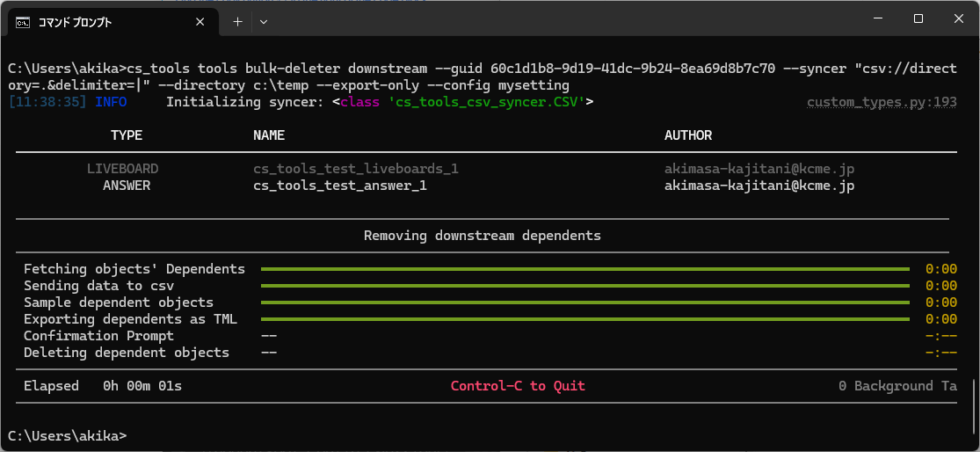Viewport: 980px width, 452px height.
Task: Click the AUTHOR column header
Action: click(688, 135)
